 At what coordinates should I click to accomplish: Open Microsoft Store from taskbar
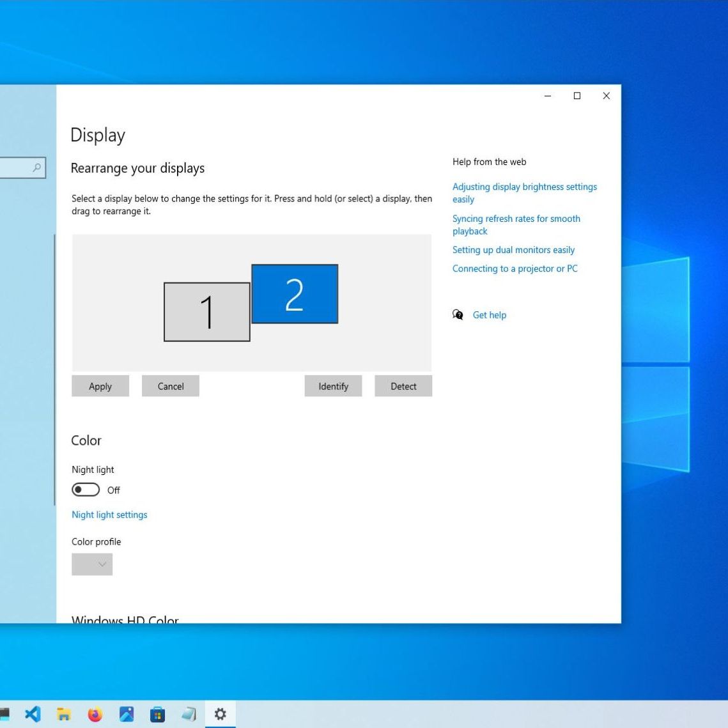(x=157, y=714)
